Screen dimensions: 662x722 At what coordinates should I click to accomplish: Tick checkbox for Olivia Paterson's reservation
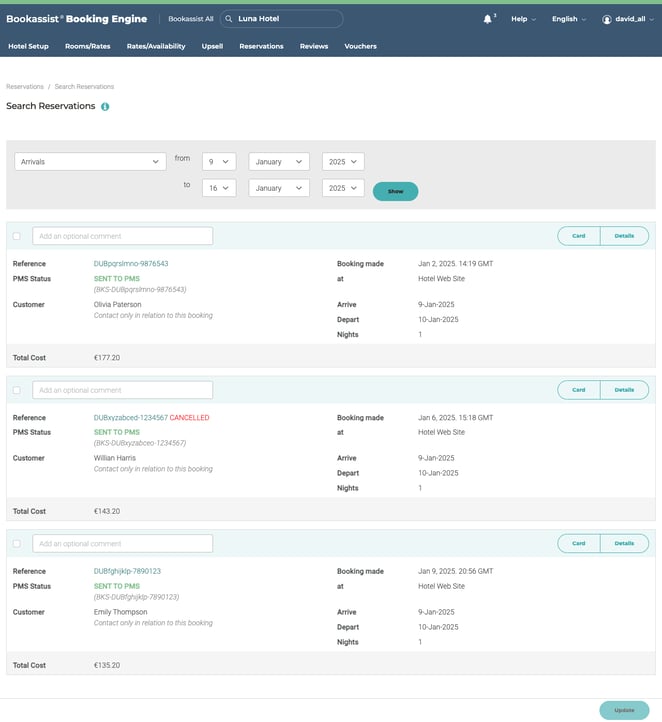click(x=16, y=236)
